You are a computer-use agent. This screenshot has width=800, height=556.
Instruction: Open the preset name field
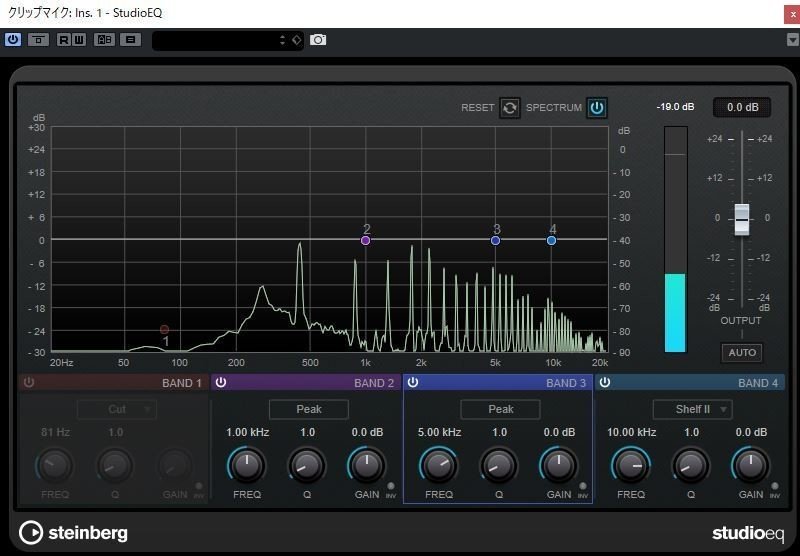[x=219, y=40]
